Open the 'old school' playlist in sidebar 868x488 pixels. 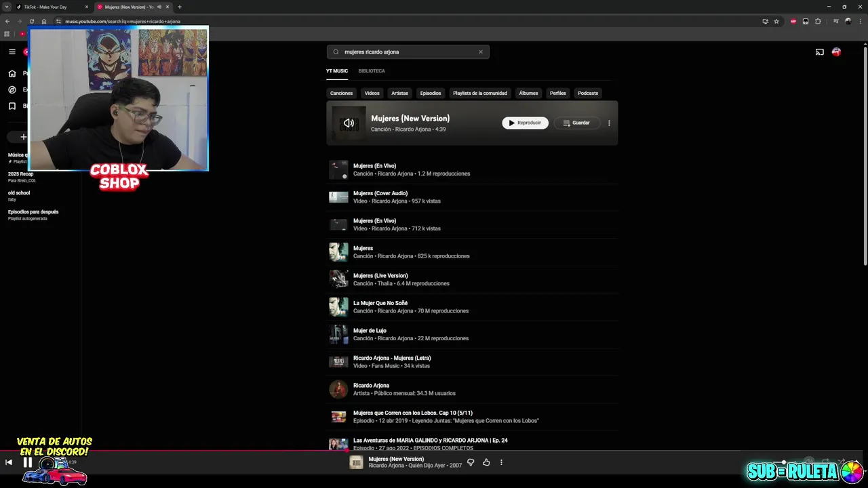19,196
